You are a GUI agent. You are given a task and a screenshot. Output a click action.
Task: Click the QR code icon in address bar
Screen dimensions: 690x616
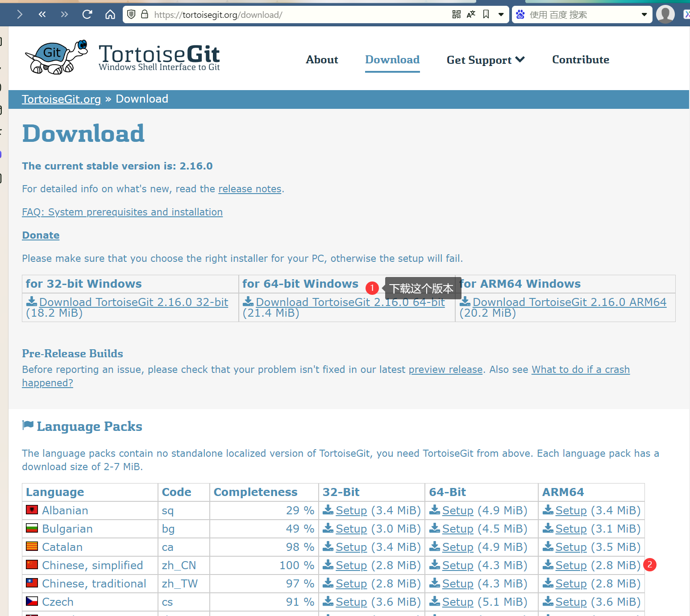click(x=456, y=15)
